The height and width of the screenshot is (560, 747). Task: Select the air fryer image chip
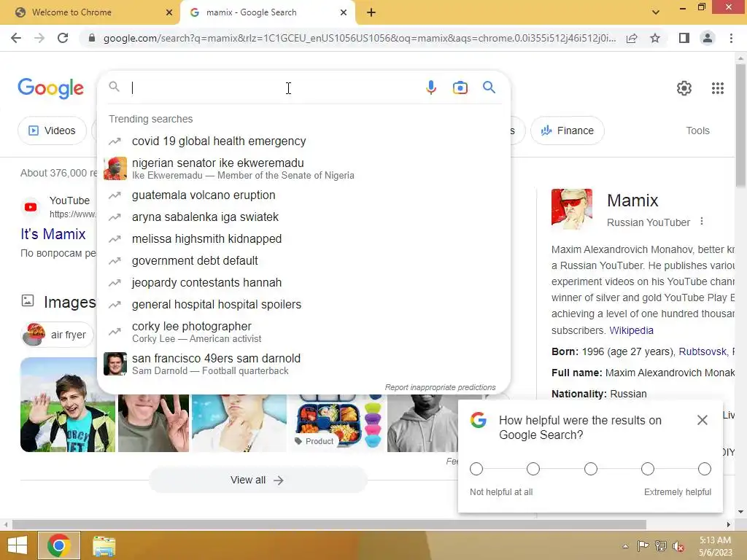point(58,335)
